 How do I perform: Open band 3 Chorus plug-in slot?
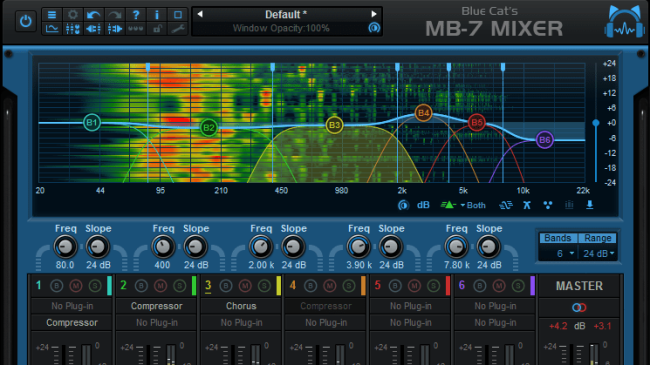[241, 306]
